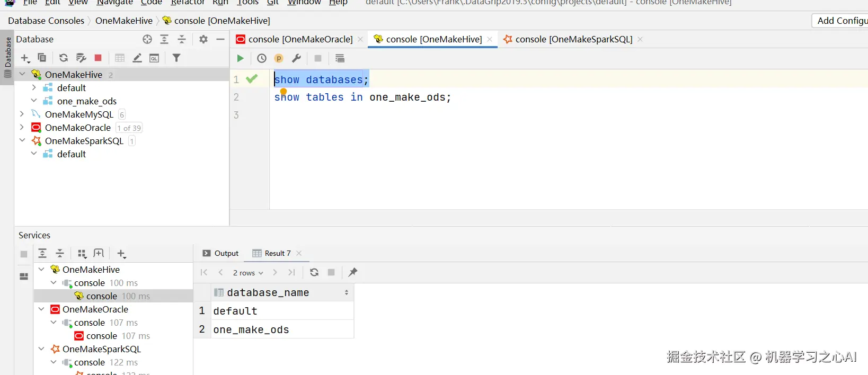868x375 pixels.
Task: Click Services expand all icon
Action: pos(42,253)
